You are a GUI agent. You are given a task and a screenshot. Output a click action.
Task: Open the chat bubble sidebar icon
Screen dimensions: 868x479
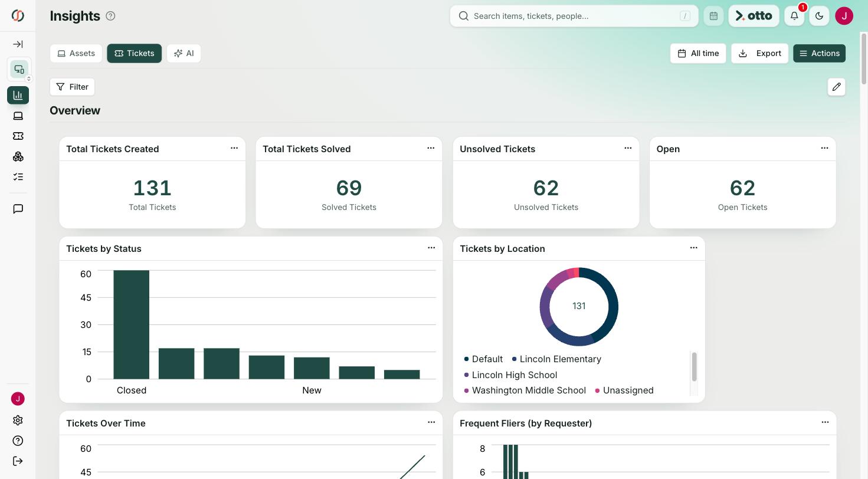click(x=18, y=209)
